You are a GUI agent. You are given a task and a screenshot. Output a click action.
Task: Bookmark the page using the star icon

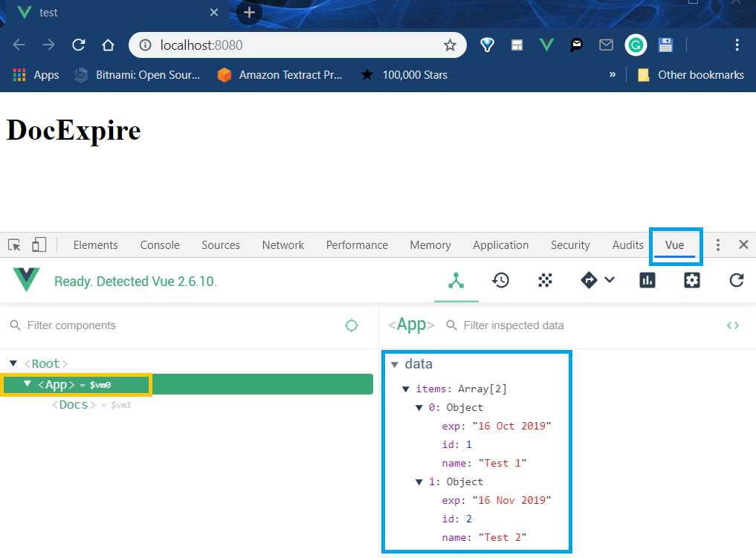tap(450, 45)
